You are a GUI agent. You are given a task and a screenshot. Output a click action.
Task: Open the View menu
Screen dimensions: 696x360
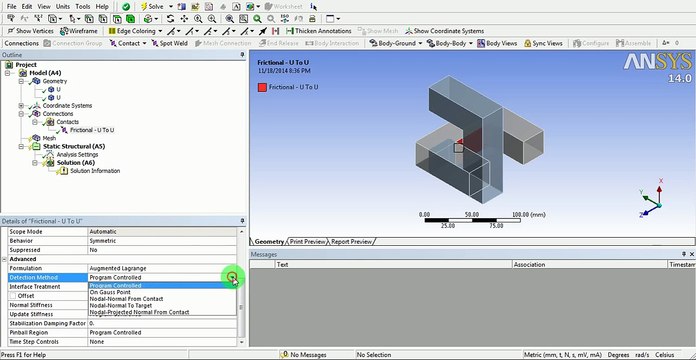[x=44, y=7]
